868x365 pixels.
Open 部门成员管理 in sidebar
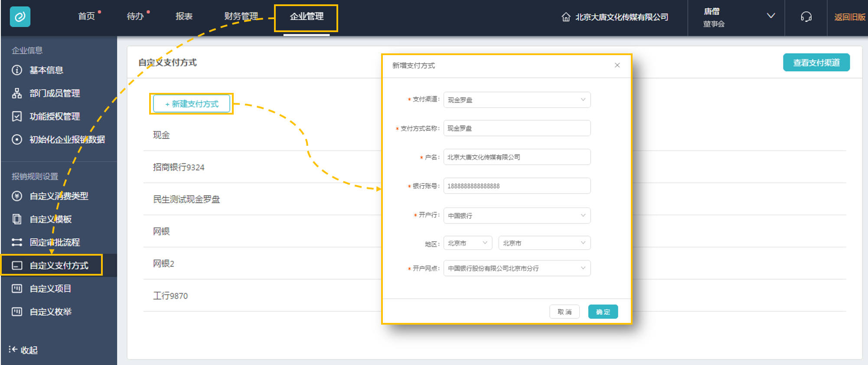click(x=55, y=93)
